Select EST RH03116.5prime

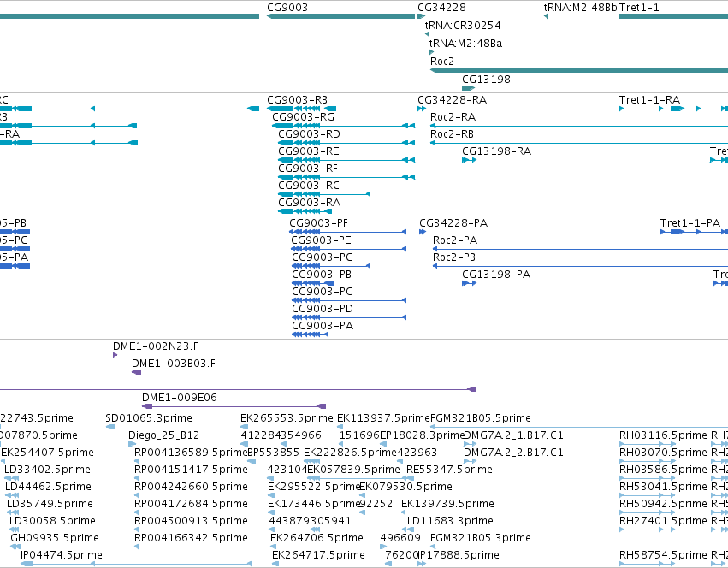(x=663, y=435)
